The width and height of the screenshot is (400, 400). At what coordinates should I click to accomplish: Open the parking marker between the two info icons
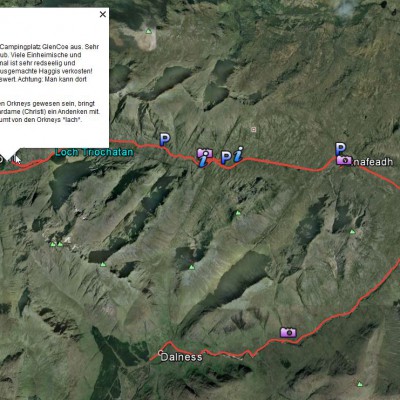tap(226, 158)
